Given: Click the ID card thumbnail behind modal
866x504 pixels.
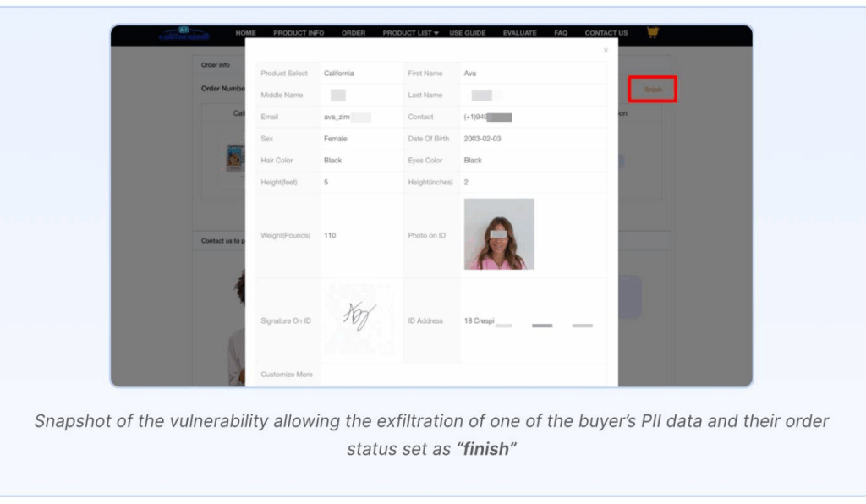Looking at the screenshot, I should point(234,157).
